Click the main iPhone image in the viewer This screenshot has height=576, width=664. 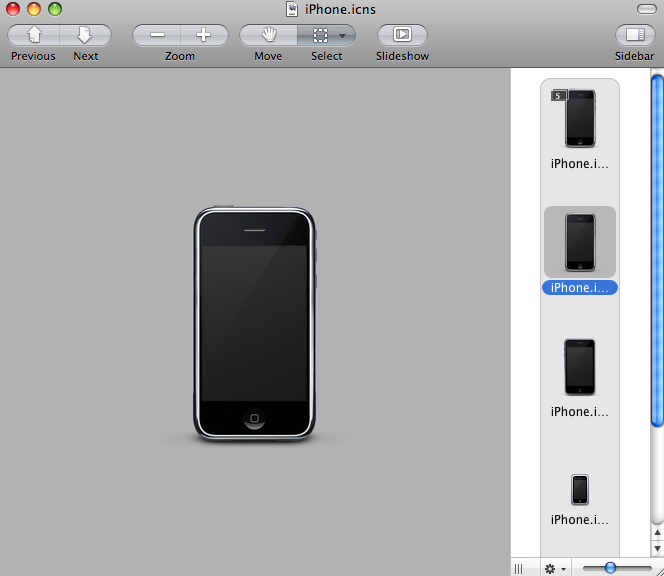[255, 324]
